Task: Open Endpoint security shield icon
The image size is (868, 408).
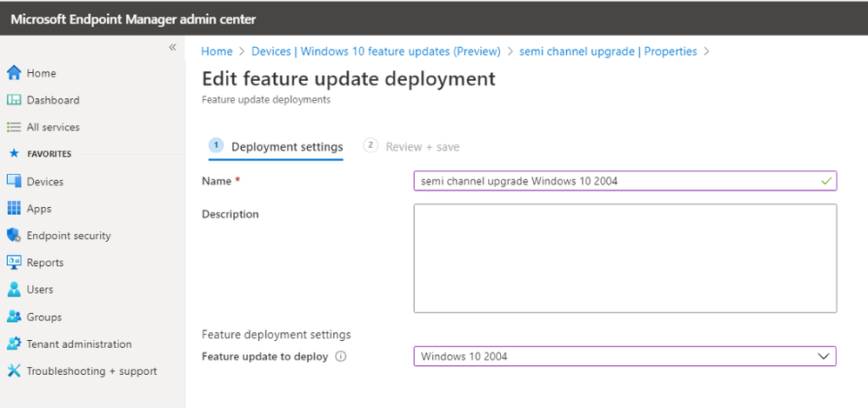Action: click(x=14, y=236)
